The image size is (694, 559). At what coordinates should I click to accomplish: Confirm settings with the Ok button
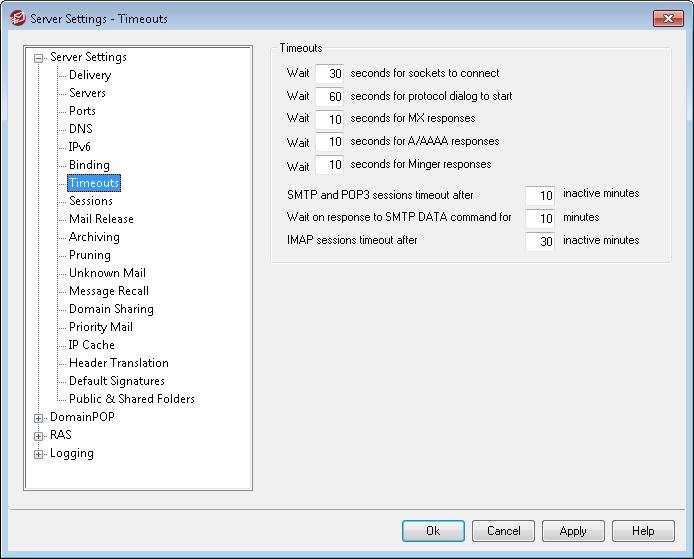pos(433,531)
